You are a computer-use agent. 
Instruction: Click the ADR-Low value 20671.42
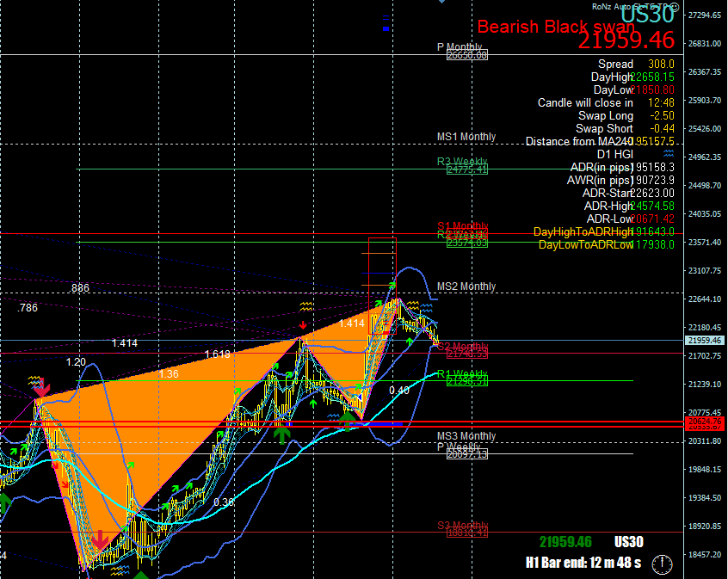653,219
